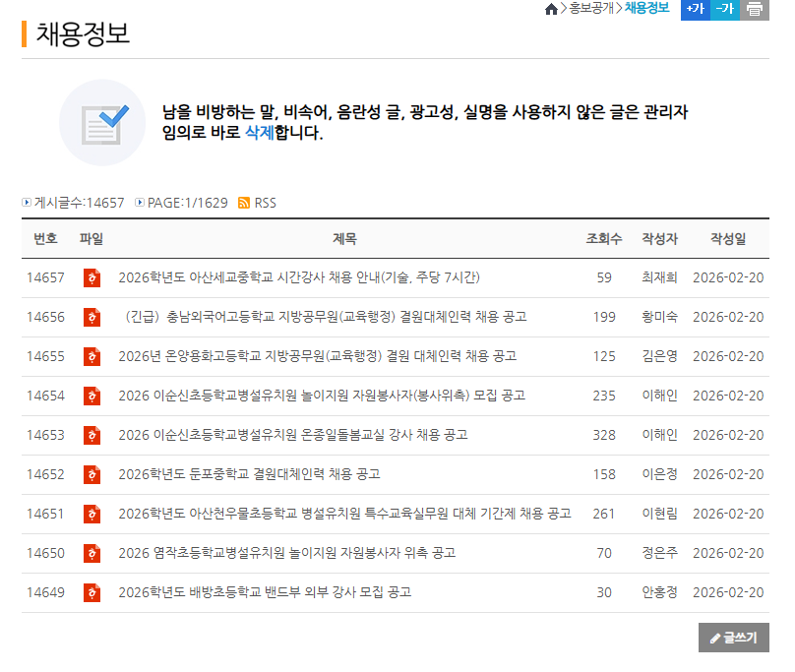Click the 파일 column header

(92, 238)
